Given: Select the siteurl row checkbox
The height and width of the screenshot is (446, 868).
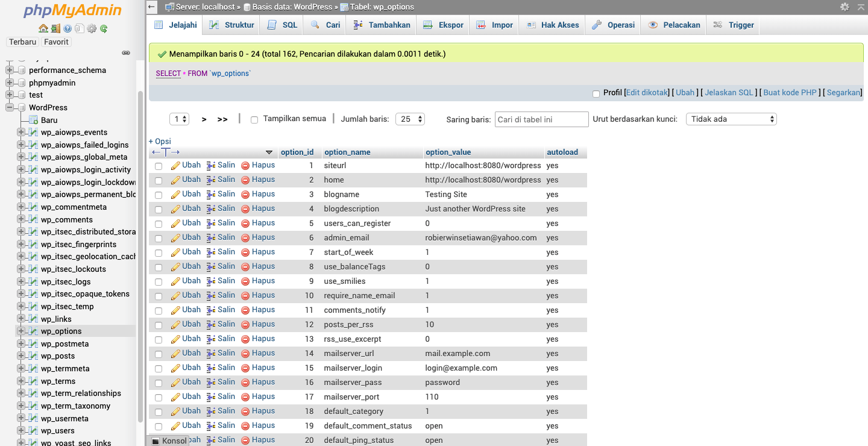Looking at the screenshot, I should click(159, 166).
